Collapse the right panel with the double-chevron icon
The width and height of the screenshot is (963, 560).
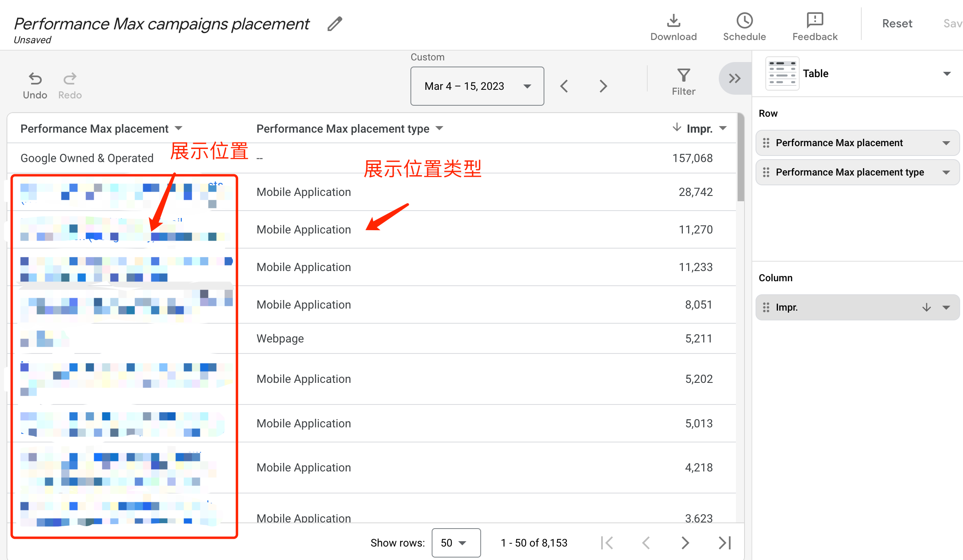pos(734,78)
